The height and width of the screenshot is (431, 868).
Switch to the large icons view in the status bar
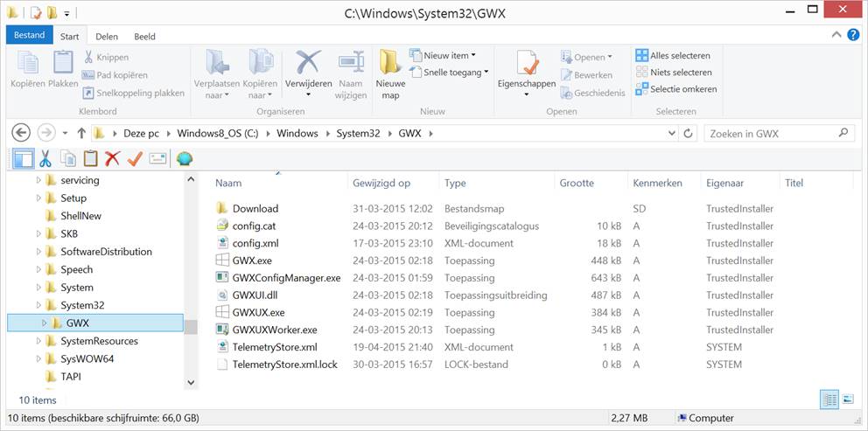847,400
